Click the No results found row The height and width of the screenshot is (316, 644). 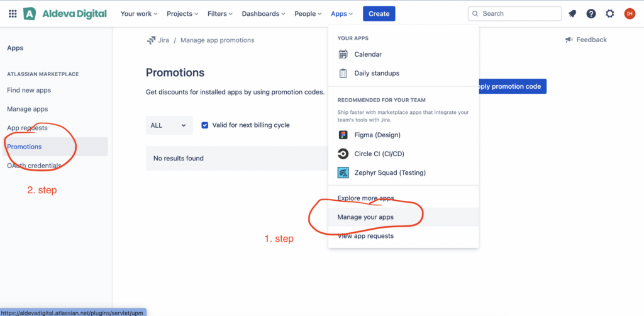pos(237,158)
